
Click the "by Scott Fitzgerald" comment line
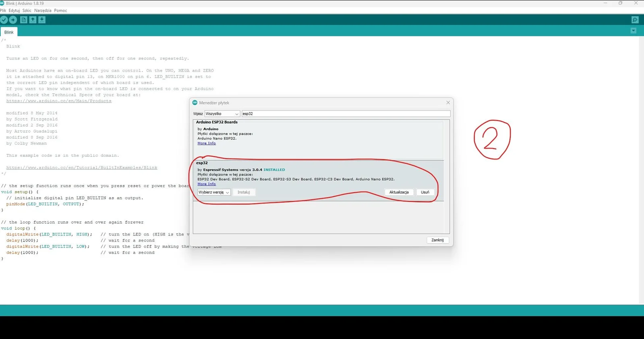[32, 119]
